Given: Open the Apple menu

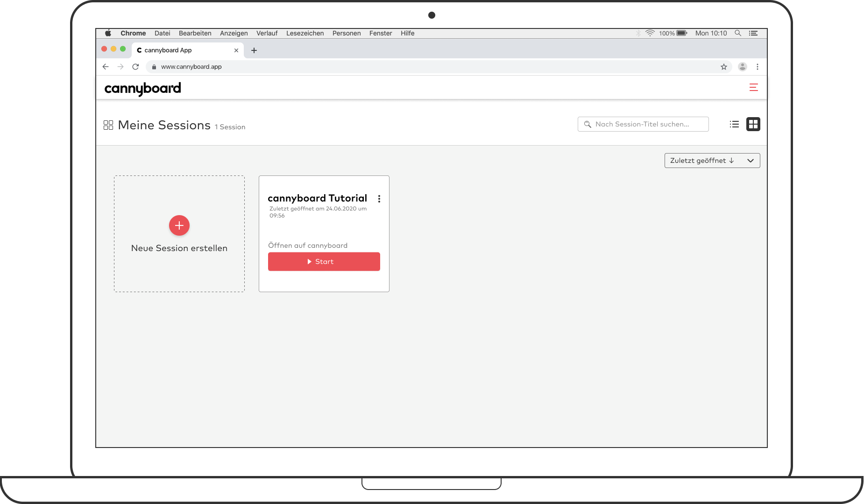Looking at the screenshot, I should (108, 33).
